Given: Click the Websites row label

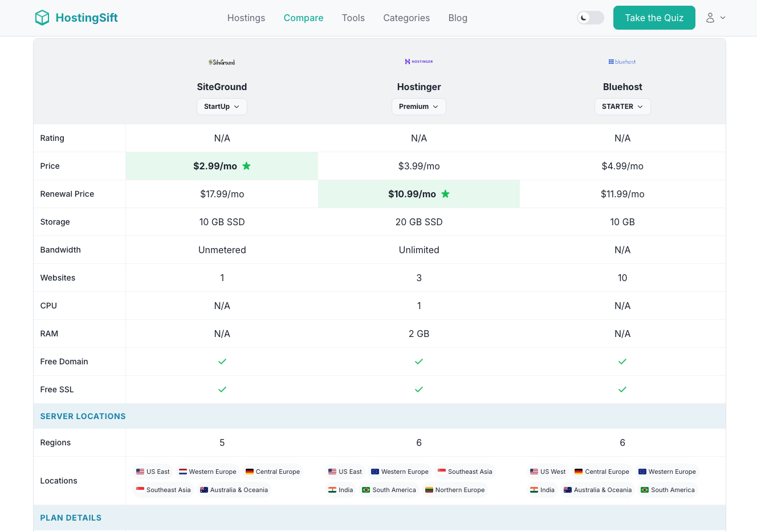Looking at the screenshot, I should pyautogui.click(x=58, y=278).
